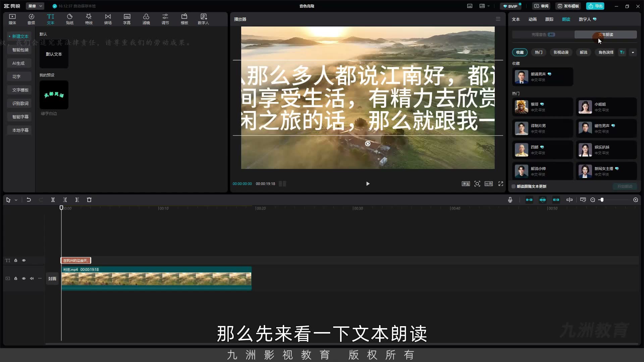
Task: Mute the video track audio
Action: click(x=32, y=279)
